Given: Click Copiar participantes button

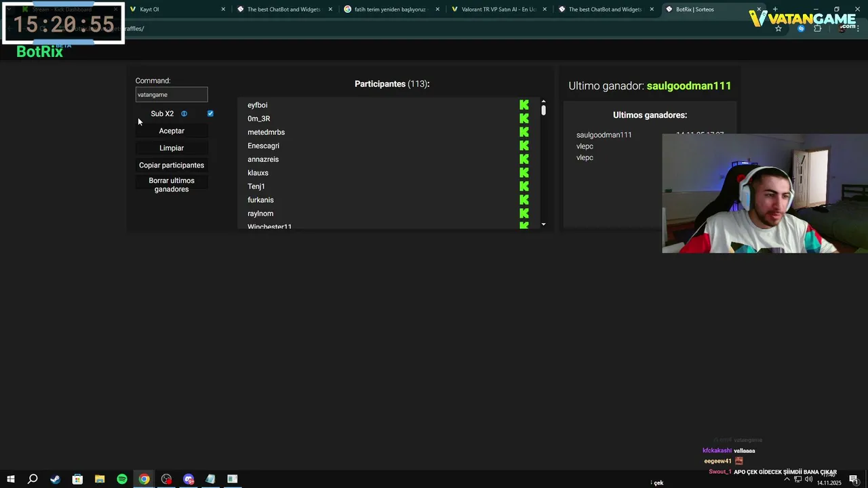Looking at the screenshot, I should click(172, 165).
